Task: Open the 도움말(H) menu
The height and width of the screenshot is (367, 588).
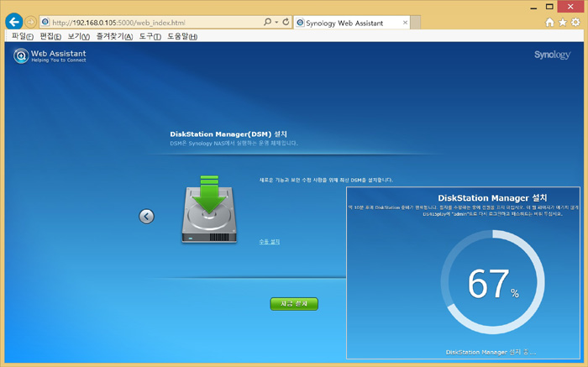Action: coord(182,36)
